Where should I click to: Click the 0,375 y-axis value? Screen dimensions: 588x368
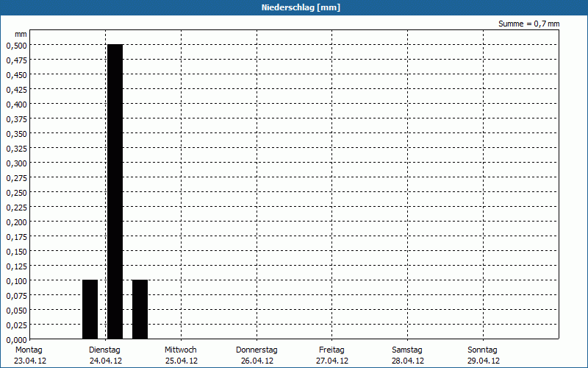point(16,119)
